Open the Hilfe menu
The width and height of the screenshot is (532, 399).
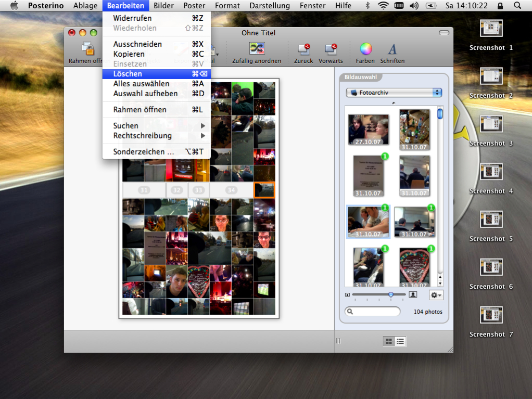(344, 5)
